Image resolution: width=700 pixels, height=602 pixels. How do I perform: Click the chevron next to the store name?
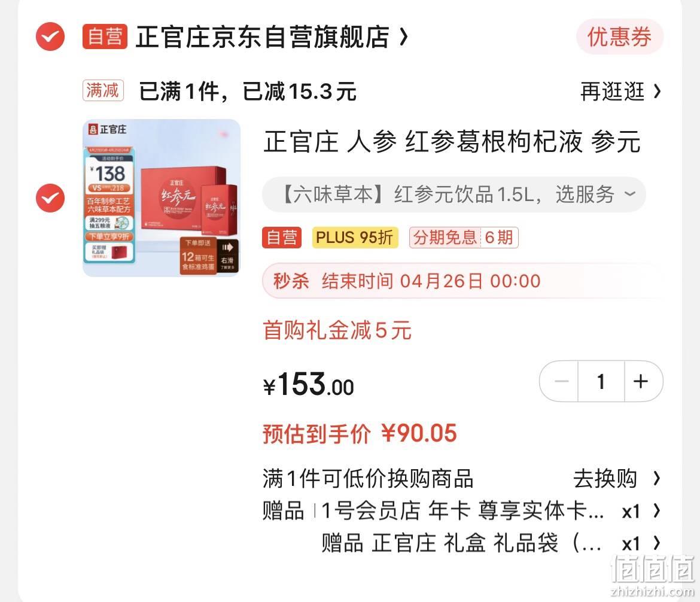coord(404,37)
